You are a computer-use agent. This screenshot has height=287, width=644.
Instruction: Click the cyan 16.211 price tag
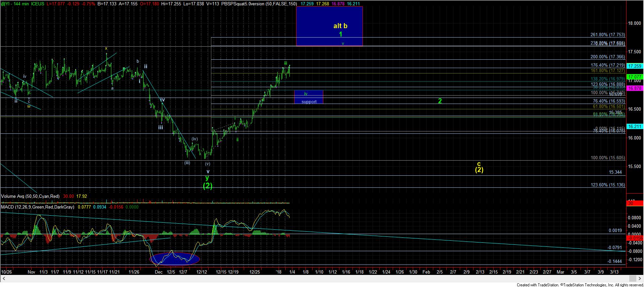point(635,126)
